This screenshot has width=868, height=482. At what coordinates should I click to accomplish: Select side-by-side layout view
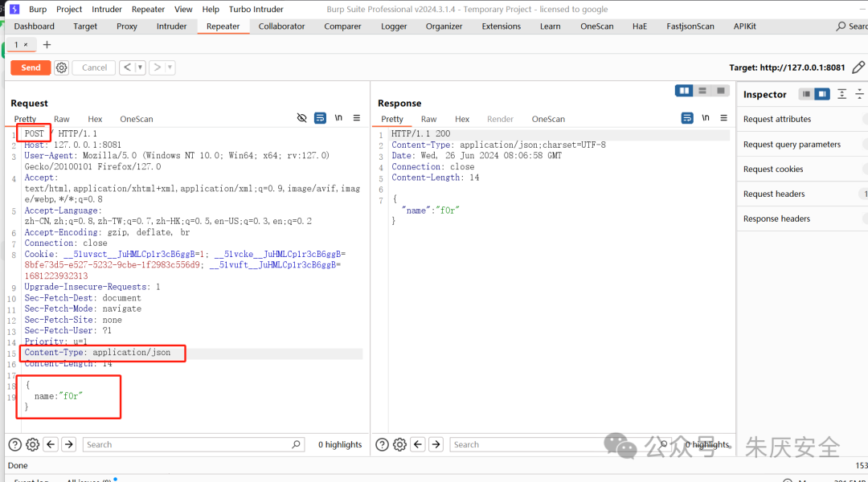click(684, 91)
